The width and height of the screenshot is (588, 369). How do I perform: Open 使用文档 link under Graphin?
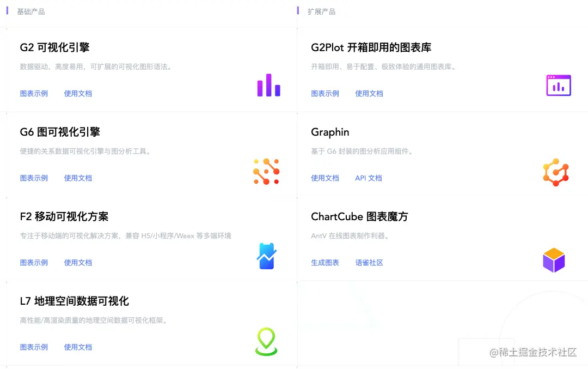pyautogui.click(x=324, y=178)
